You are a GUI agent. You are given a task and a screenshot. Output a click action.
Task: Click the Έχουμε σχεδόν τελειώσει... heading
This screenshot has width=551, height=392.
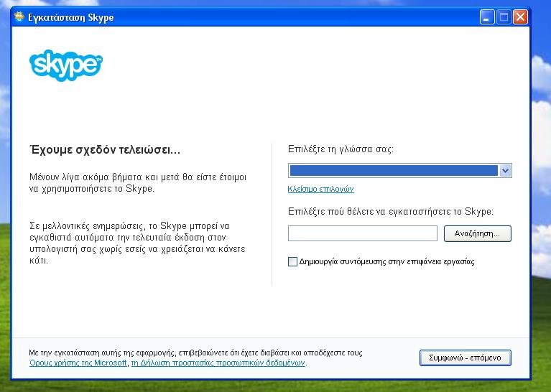point(105,150)
